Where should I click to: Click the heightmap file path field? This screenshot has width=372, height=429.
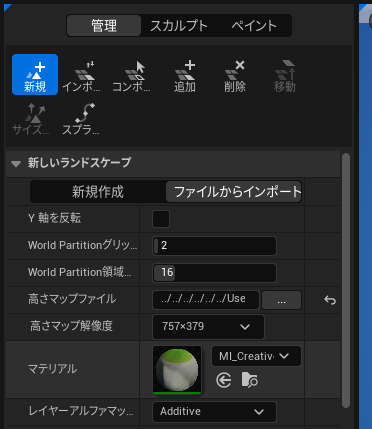[x=206, y=300]
